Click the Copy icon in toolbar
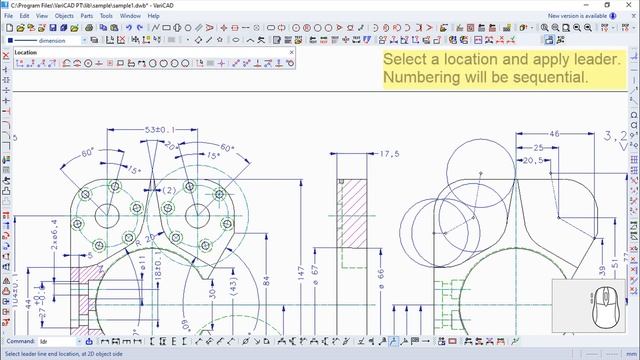This screenshot has height=360, width=640. tap(103, 28)
